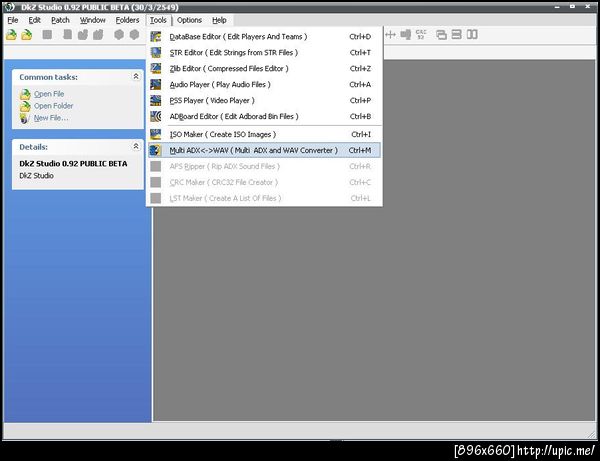The width and height of the screenshot is (600, 461).
Task: Open the Help menu
Action: coord(219,20)
